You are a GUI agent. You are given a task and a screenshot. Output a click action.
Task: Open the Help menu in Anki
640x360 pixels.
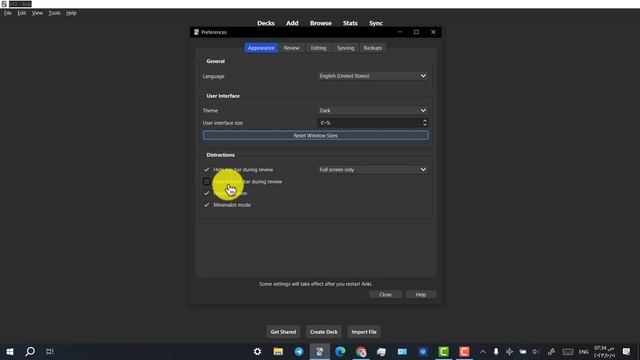71,13
